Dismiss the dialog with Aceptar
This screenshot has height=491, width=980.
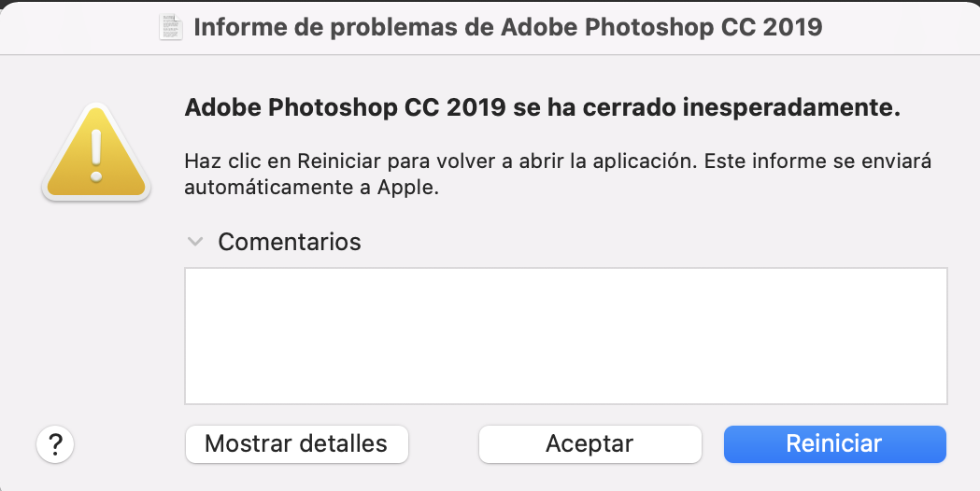[x=589, y=444]
